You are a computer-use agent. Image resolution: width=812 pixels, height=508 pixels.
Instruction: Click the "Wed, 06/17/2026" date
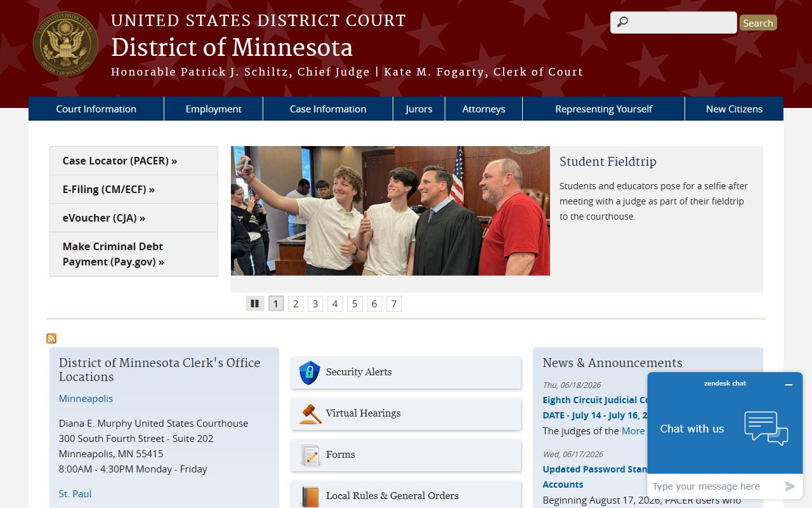click(x=573, y=455)
